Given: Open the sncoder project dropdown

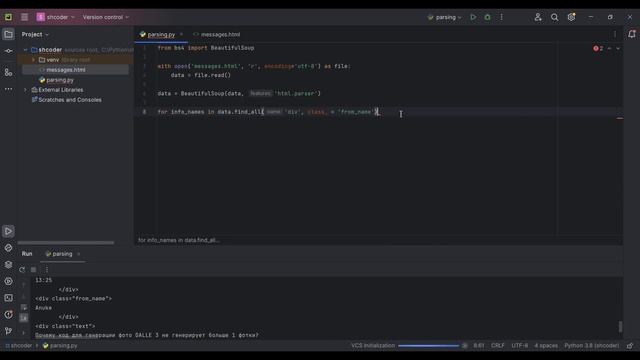Looking at the screenshot, I should point(56,17).
